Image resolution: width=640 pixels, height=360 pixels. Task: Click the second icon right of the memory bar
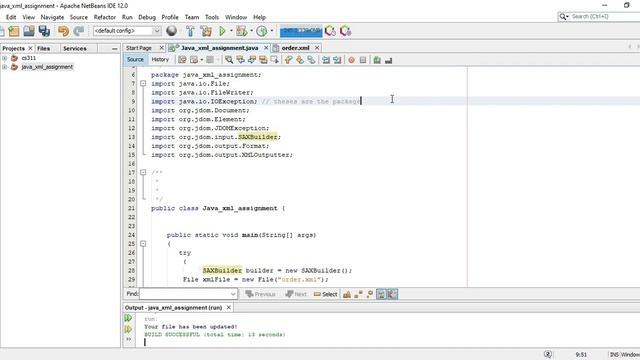coord(346,31)
